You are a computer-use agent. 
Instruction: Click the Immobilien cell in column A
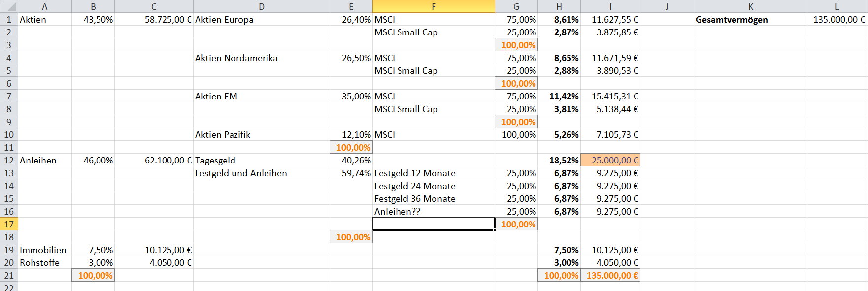pyautogui.click(x=43, y=250)
